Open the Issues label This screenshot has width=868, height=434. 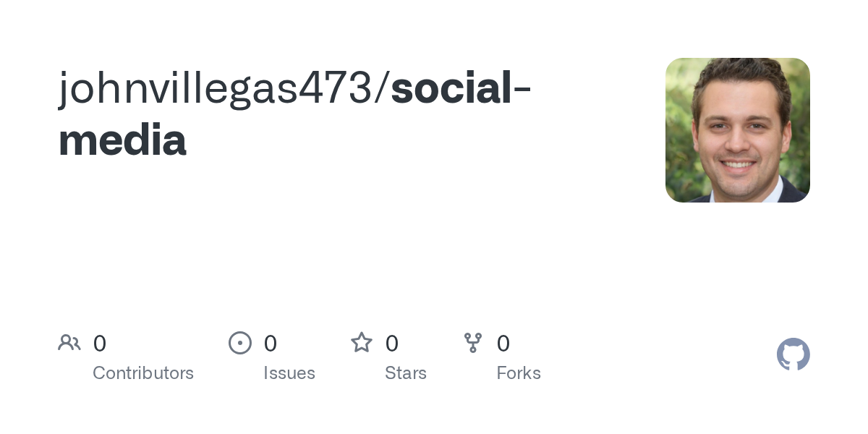289,373
